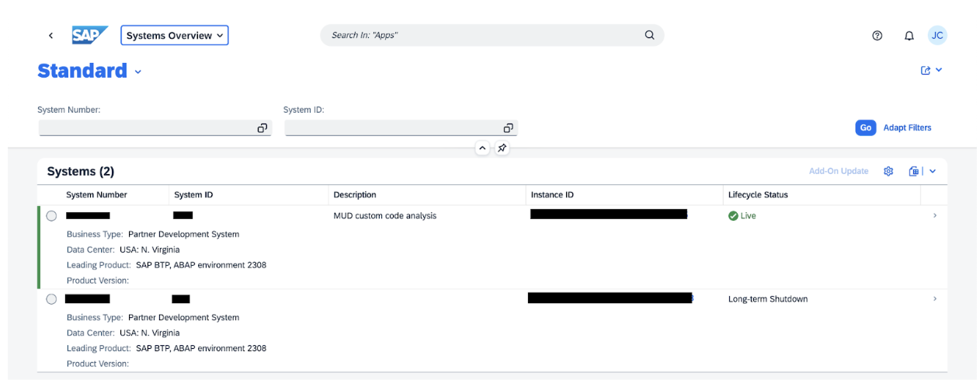
Task: Click the search magnifier icon
Action: click(650, 35)
